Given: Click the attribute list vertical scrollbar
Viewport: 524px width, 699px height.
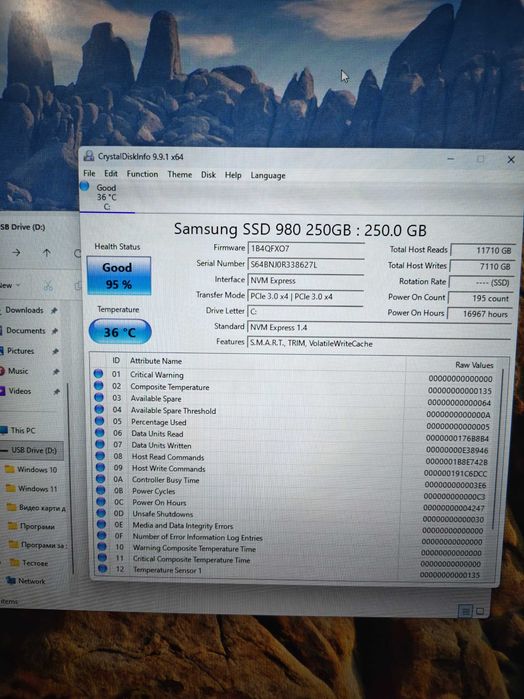Looking at the screenshot, I should pos(500,450).
